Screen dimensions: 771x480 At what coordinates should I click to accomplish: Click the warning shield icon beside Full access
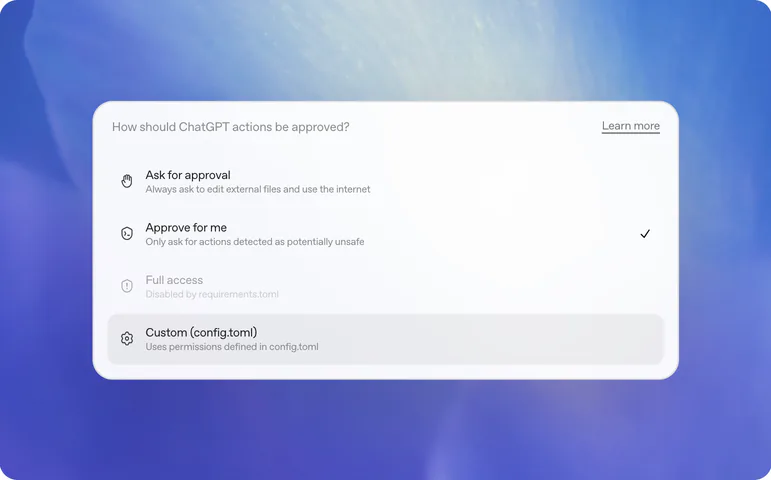coord(127,286)
